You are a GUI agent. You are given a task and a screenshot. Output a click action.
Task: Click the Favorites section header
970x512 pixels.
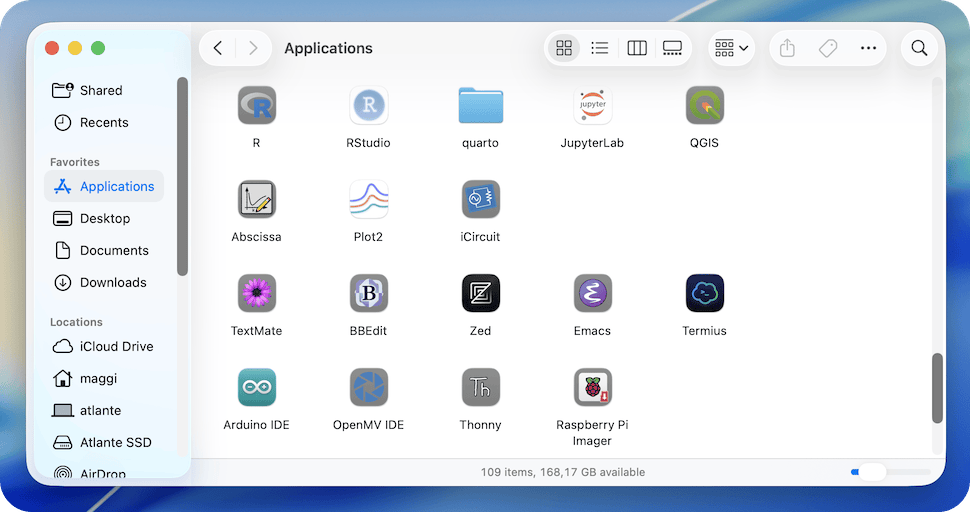click(75, 162)
